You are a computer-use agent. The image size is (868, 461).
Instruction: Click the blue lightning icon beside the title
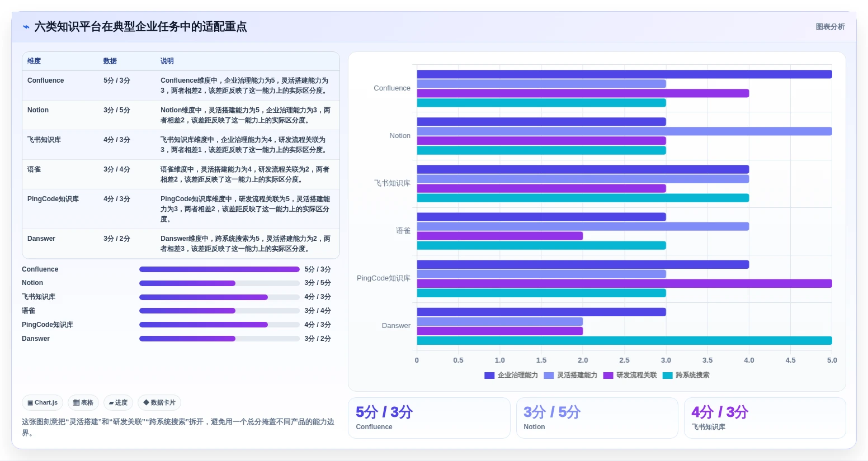pos(26,27)
